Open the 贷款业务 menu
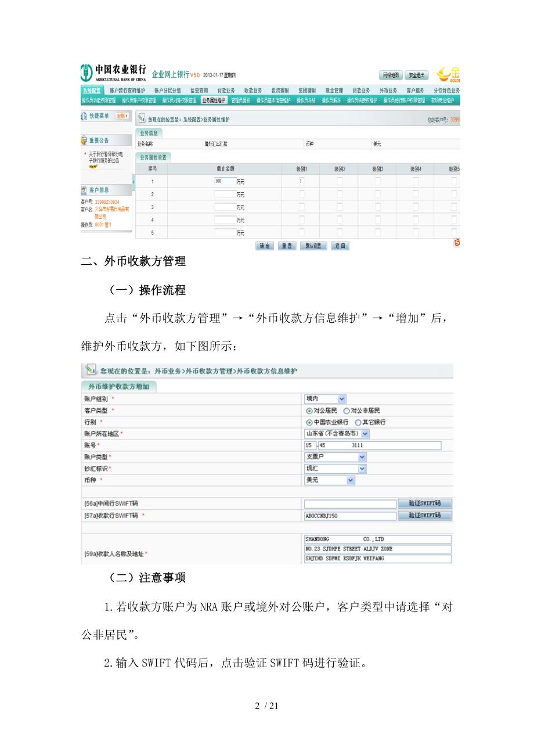 [x=361, y=91]
